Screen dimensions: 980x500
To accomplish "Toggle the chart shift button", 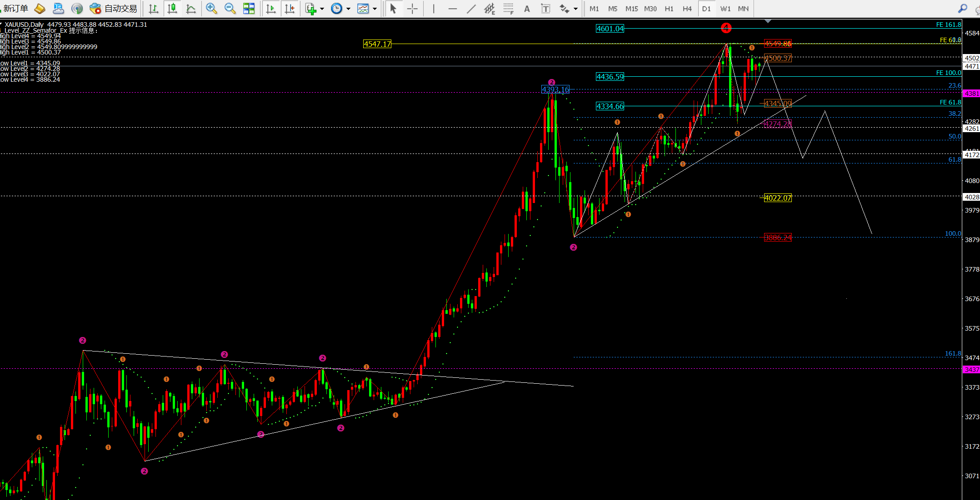I will click(290, 9).
